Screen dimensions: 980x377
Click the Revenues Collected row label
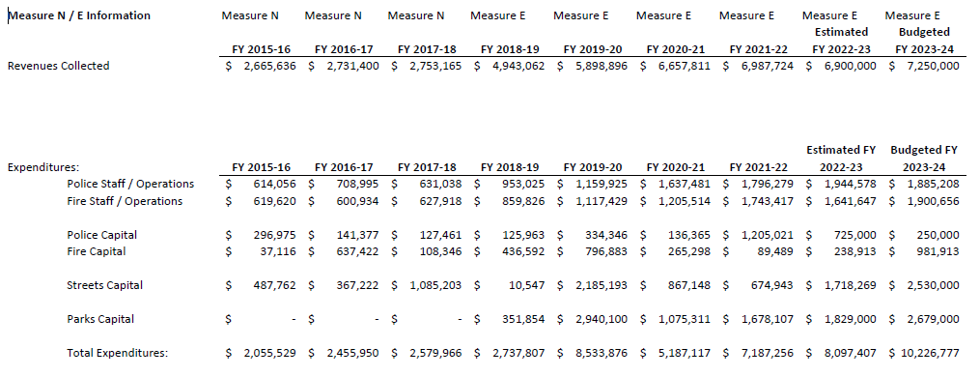pos(58,66)
